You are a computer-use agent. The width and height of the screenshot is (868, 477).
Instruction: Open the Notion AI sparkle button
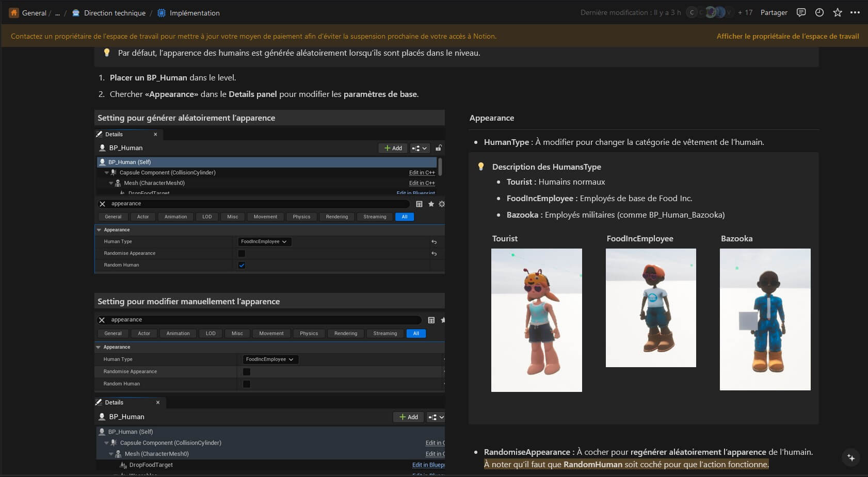[851, 457]
